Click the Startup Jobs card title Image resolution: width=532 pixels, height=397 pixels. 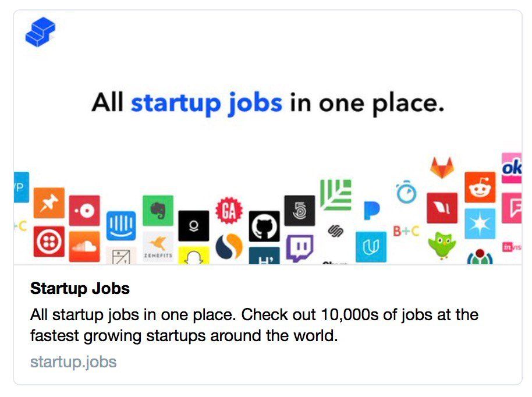(80, 288)
